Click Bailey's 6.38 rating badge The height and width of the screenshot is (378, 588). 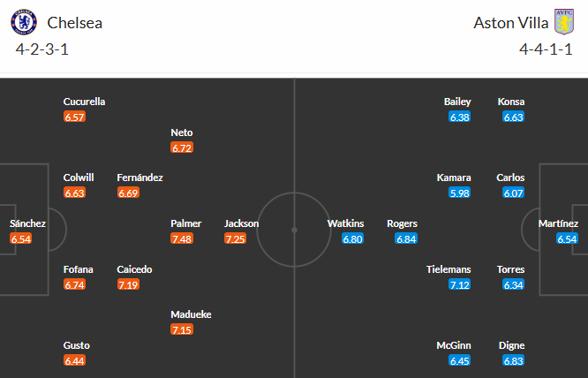pos(459,117)
